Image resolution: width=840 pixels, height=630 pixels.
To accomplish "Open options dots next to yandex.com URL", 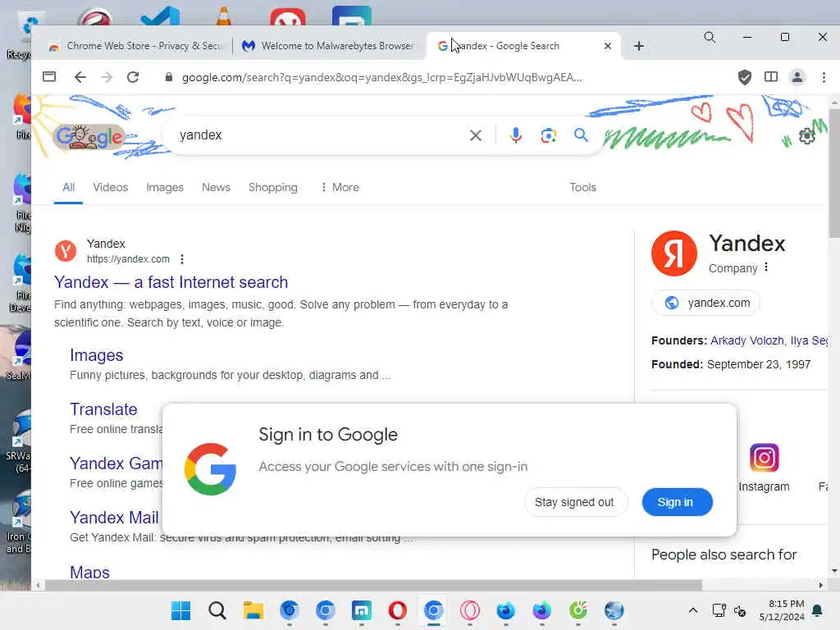I will (182, 259).
